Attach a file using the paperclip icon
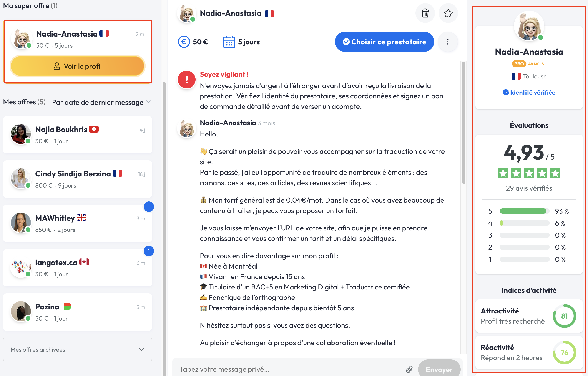This screenshot has height=376, width=588. (x=409, y=369)
